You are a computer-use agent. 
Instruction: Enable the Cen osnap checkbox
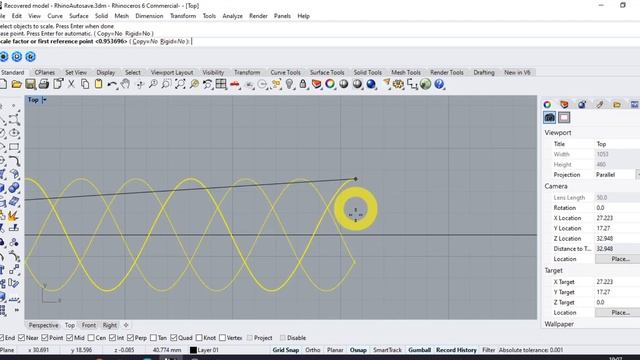(91, 338)
